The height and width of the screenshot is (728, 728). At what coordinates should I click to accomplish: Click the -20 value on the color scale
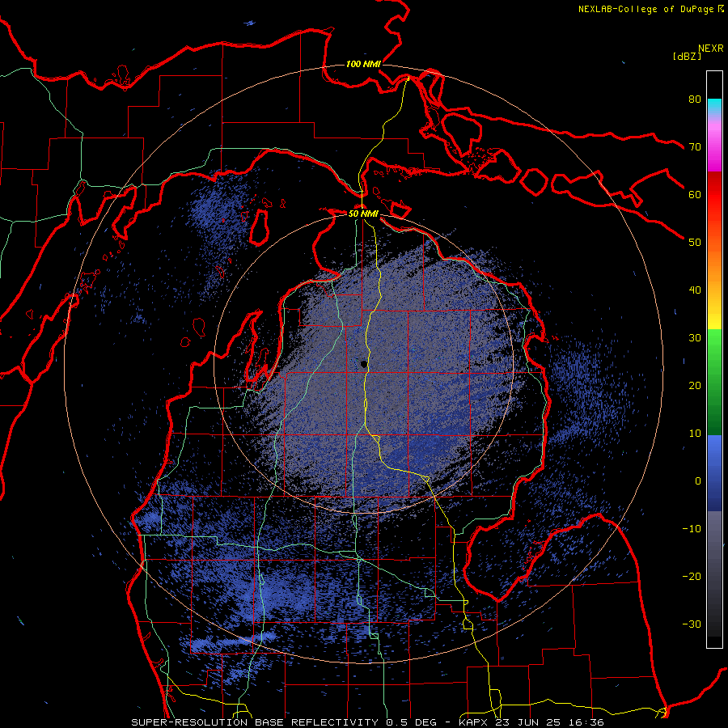pyautogui.click(x=692, y=576)
